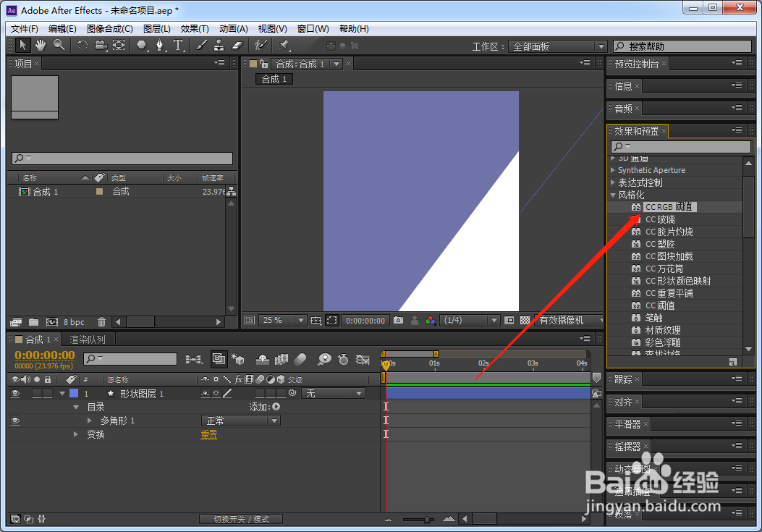Click the motion blur enable icon in timeline
This screenshot has height=532, width=762.
pyautogui.click(x=300, y=359)
